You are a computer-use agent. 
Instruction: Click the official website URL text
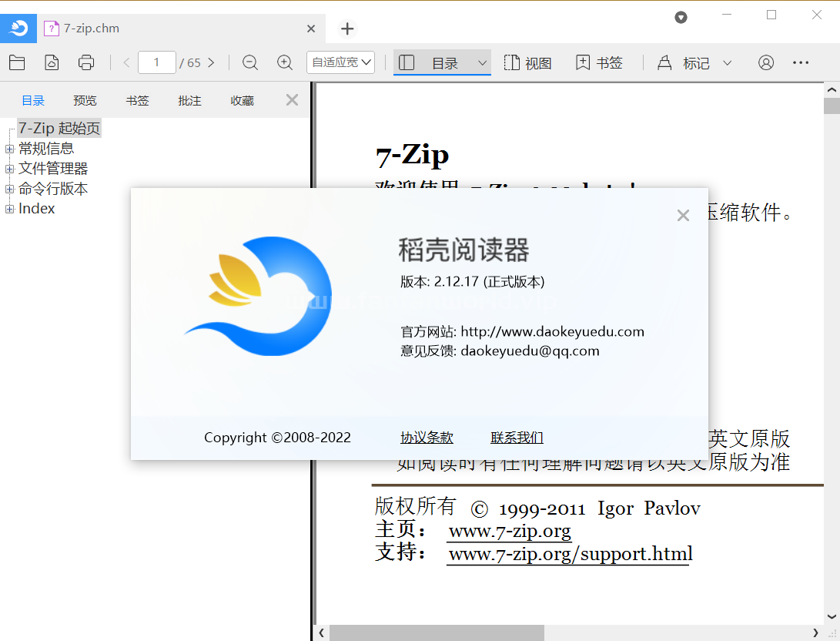552,332
